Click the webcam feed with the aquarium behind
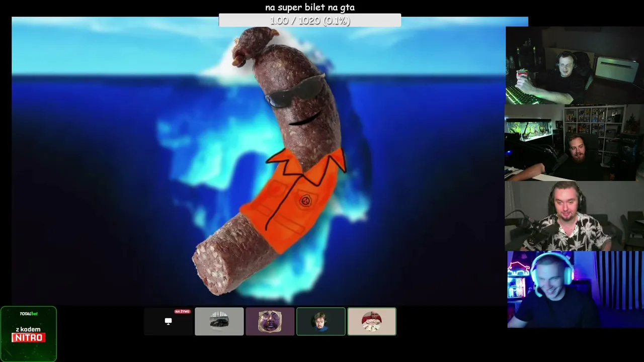Viewport: 644px width, 362px height. click(x=575, y=142)
